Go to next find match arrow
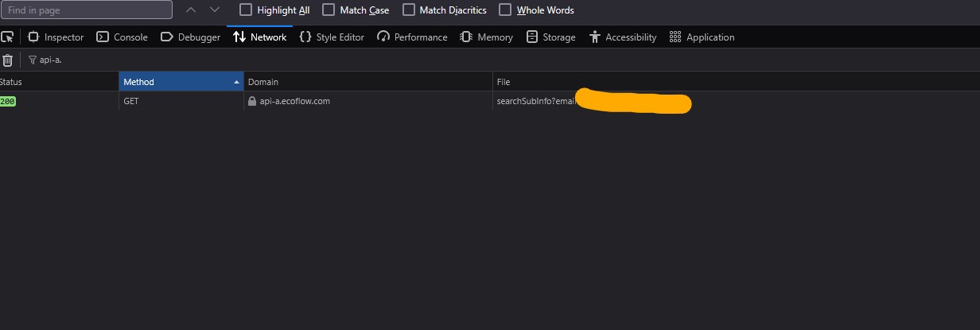980x330 pixels. (215, 10)
